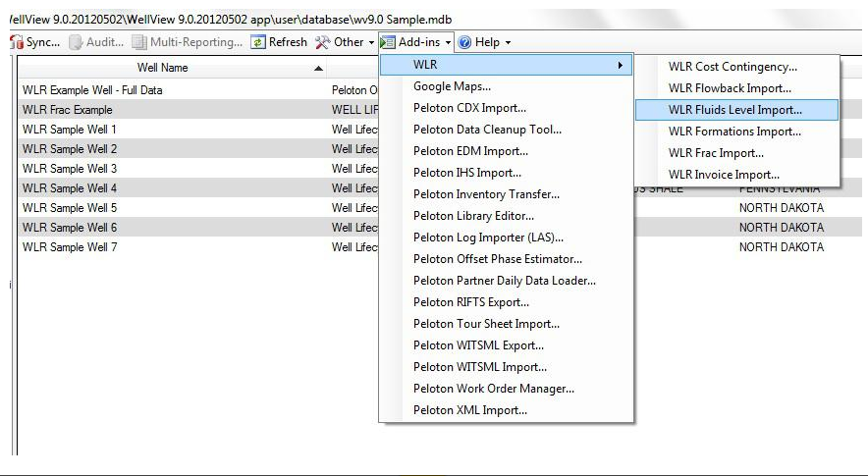Click the Audit... toolbar label

point(105,42)
